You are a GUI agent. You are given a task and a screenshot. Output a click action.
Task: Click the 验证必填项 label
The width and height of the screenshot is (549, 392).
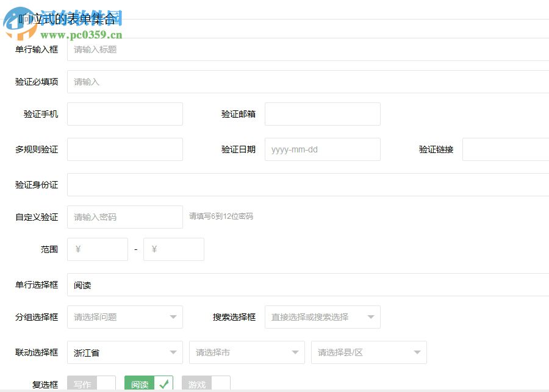pos(37,82)
